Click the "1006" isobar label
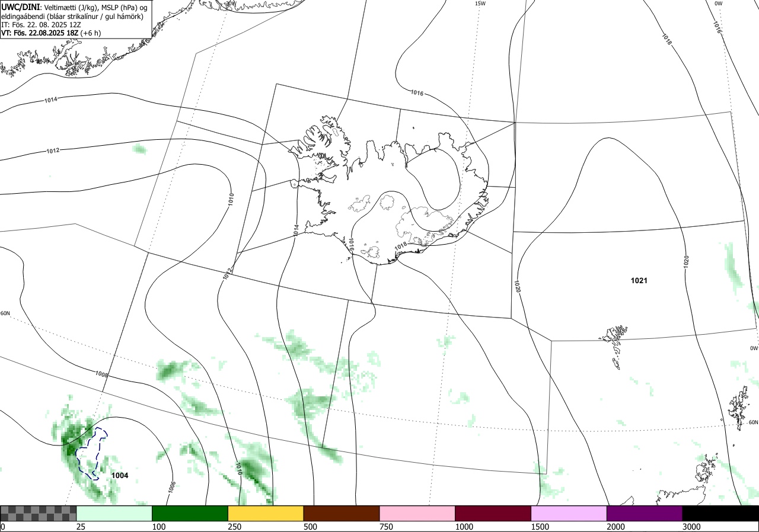 (x=172, y=487)
